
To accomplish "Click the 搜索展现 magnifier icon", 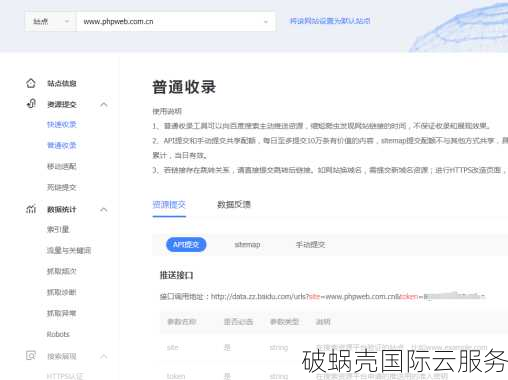I will coord(31,356).
